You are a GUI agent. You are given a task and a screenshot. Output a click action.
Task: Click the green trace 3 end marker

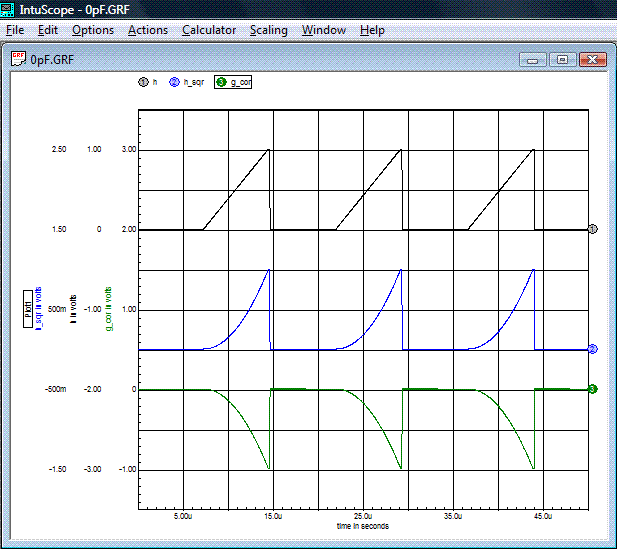click(593, 389)
